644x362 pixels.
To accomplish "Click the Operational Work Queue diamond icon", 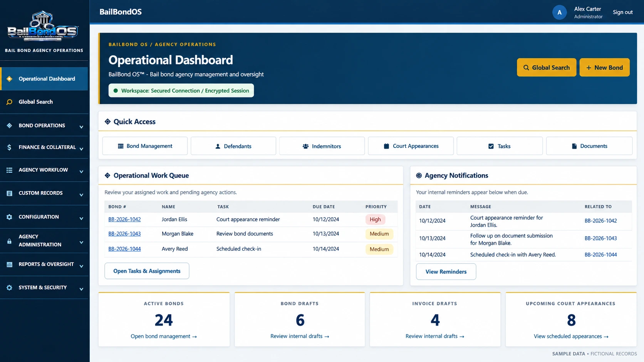I will pyautogui.click(x=107, y=175).
